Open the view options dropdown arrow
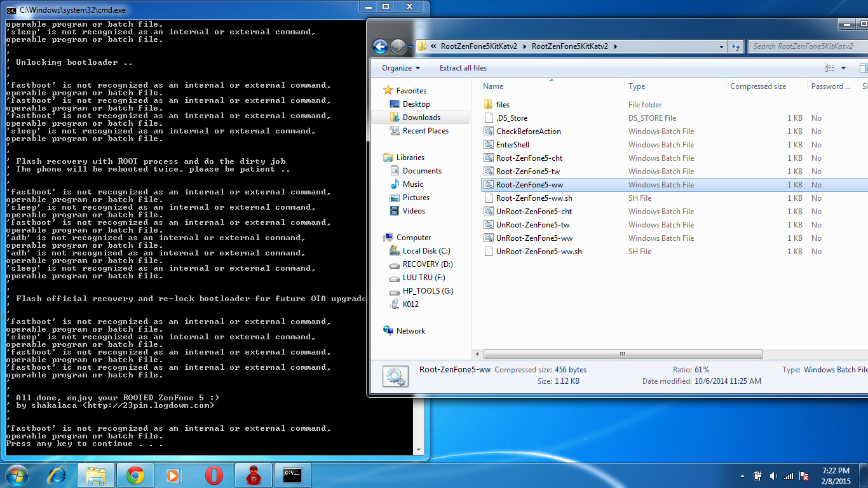This screenshot has height=488, width=868. pos(843,68)
